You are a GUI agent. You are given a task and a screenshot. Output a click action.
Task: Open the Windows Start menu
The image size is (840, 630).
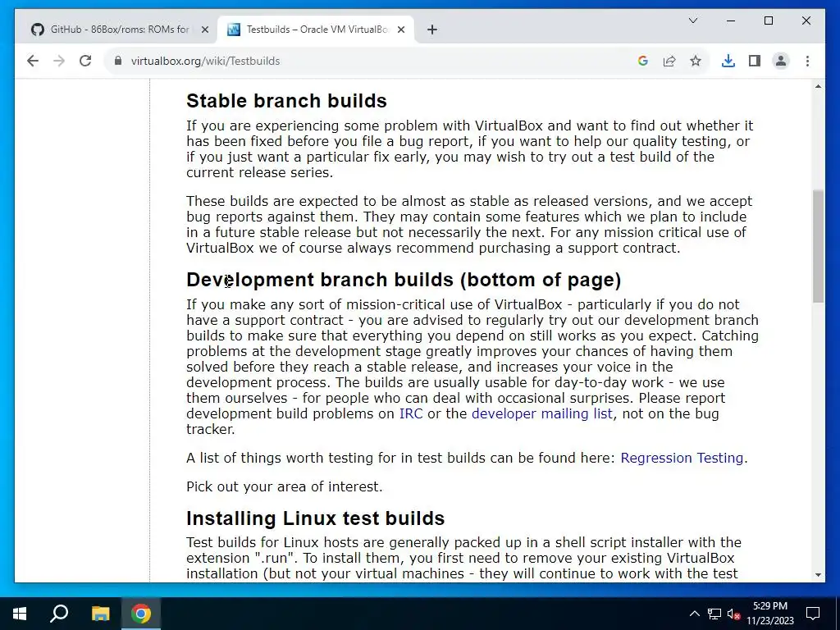tap(20, 614)
